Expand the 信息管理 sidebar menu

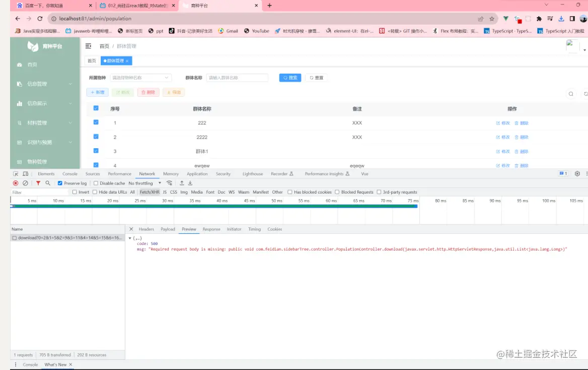coord(45,84)
